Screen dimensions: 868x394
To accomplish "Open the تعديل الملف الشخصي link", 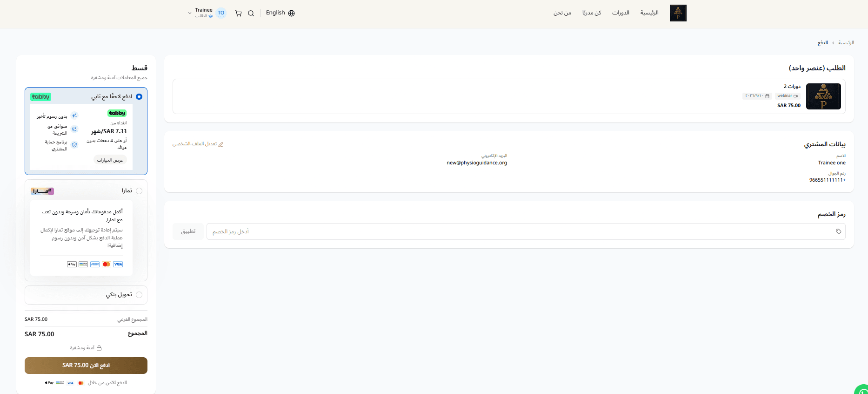I will click(x=198, y=144).
